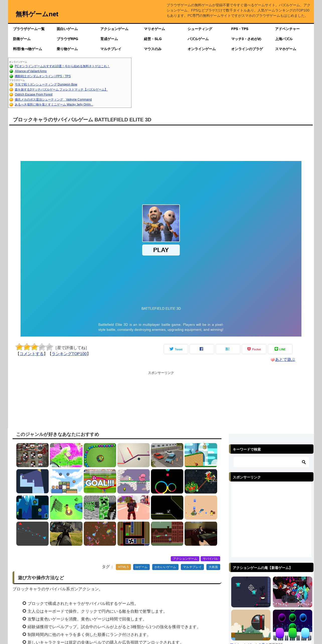Open the 防衛ゲーム category
Image resolution: width=322 pixels, height=644 pixels.
22,39
